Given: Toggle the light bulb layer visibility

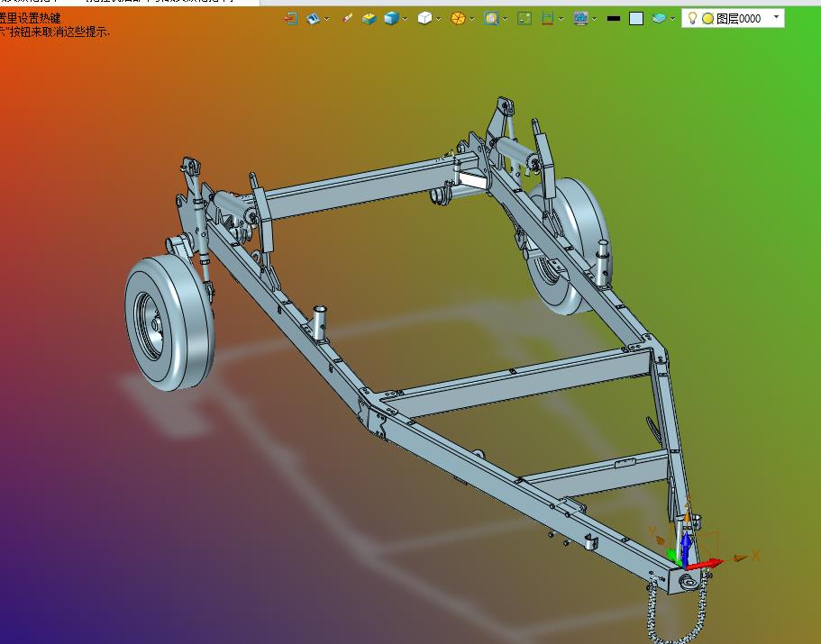Looking at the screenshot, I should point(692,18).
